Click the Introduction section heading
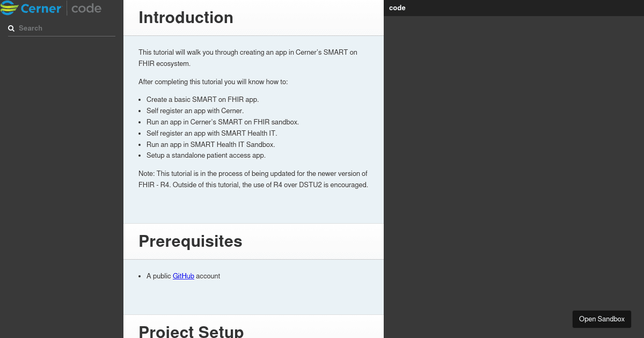This screenshot has height=338, width=644. [186, 18]
